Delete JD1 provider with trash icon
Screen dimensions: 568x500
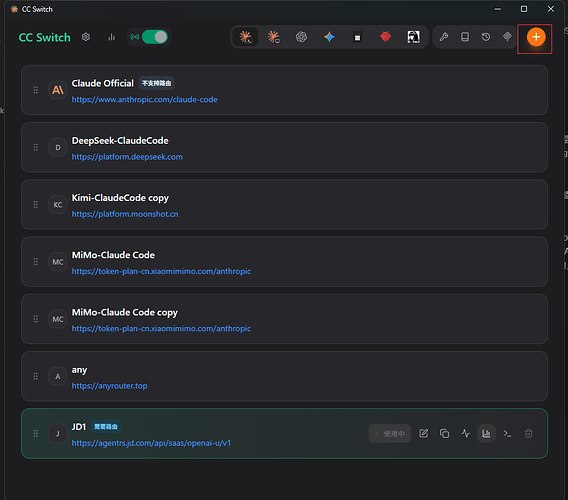(x=529, y=433)
